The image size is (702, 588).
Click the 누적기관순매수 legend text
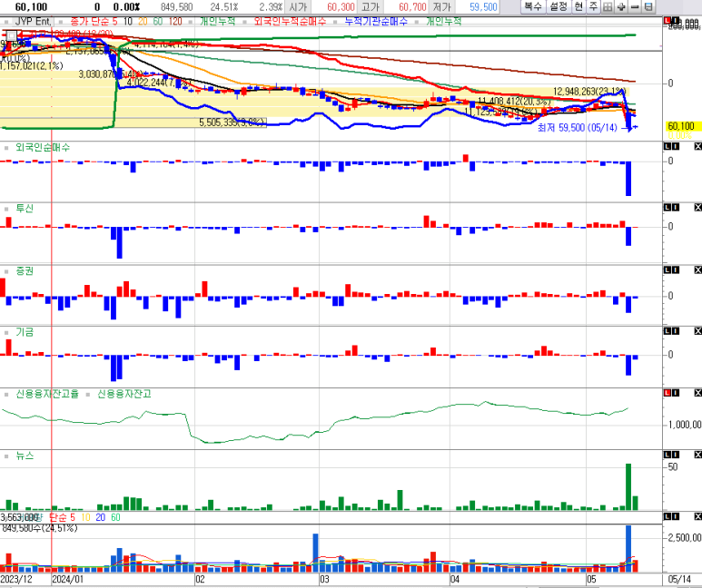(376, 22)
